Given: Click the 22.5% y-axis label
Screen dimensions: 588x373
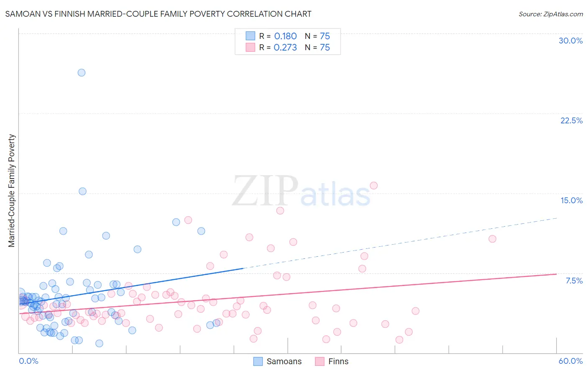Looking at the screenshot, I should coord(571,120).
